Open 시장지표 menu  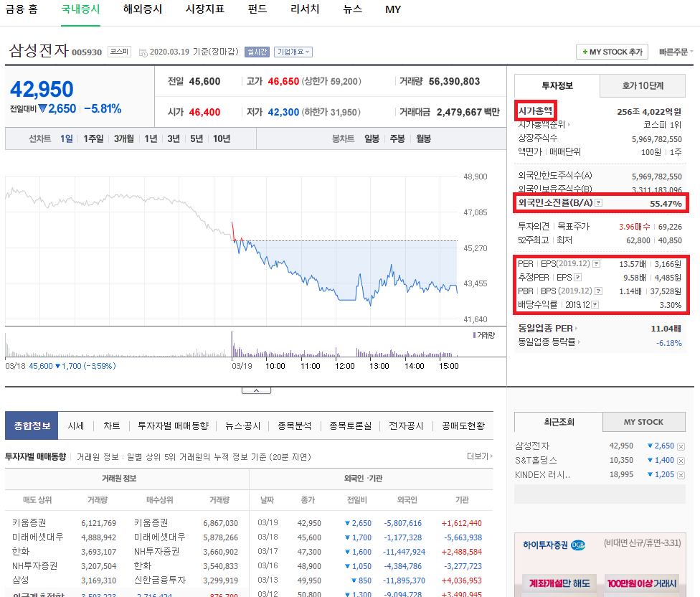[x=205, y=9]
